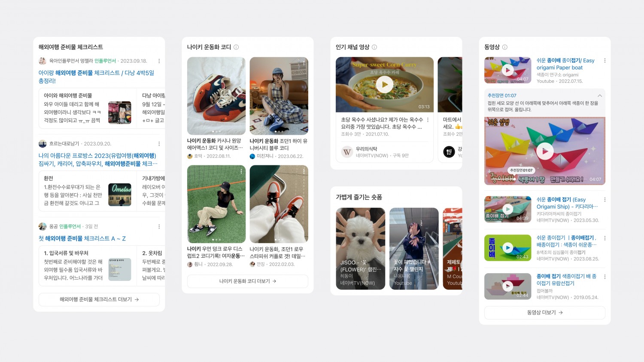Play the Super-sweet Corn Curry video
644x362 pixels.
point(385,85)
